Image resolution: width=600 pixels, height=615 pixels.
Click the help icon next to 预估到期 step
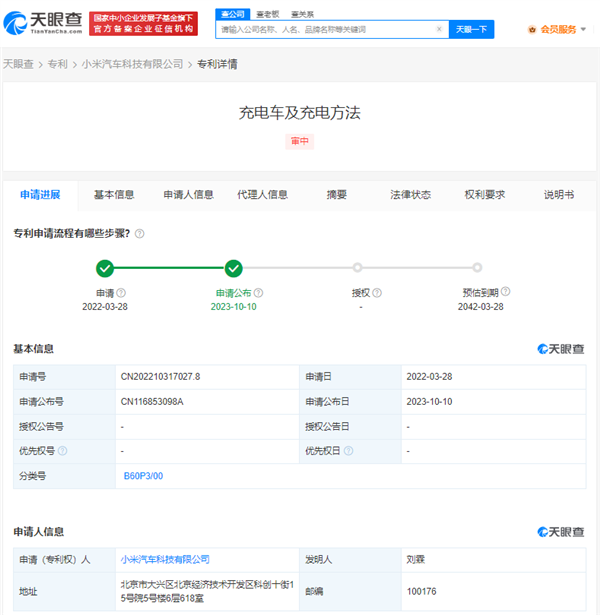(505, 293)
